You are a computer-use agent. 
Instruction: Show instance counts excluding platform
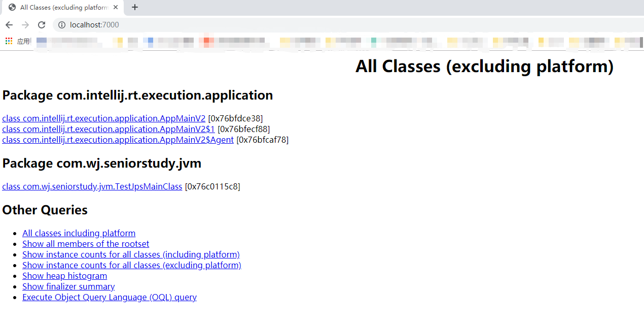[x=132, y=265]
